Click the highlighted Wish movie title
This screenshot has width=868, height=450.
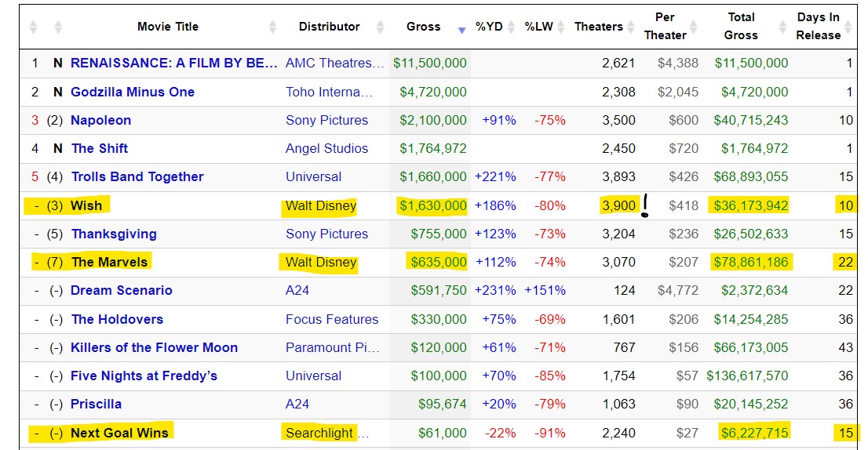(x=86, y=205)
